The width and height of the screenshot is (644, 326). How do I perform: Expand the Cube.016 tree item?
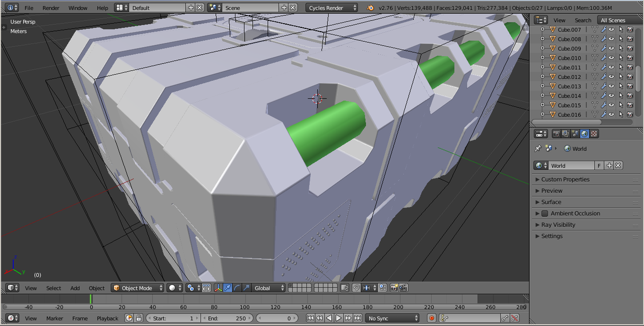tap(542, 114)
